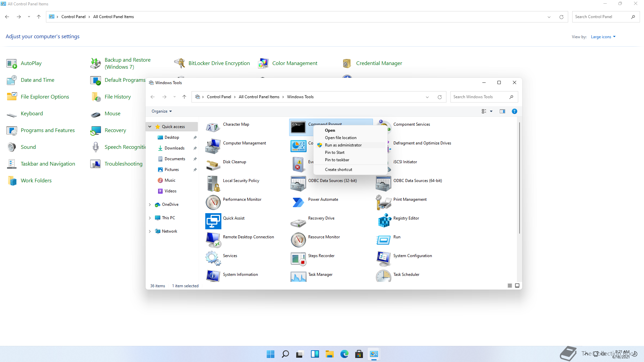Select Pictures in the navigation pane

171,170
